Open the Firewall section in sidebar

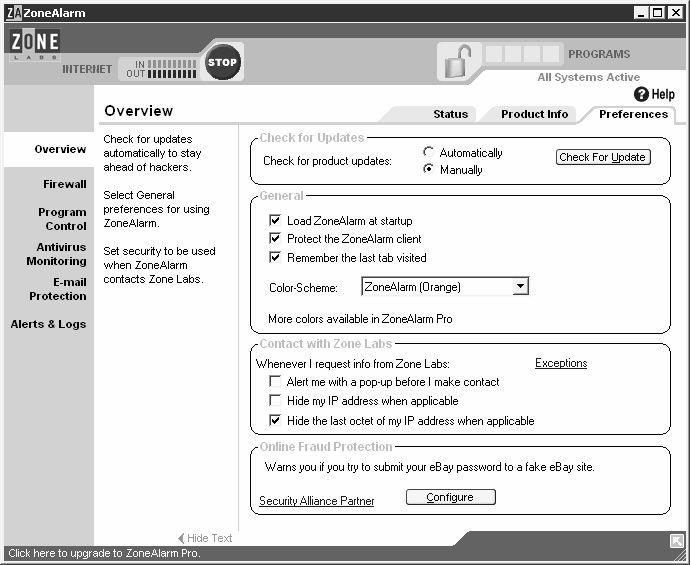pyautogui.click(x=65, y=184)
